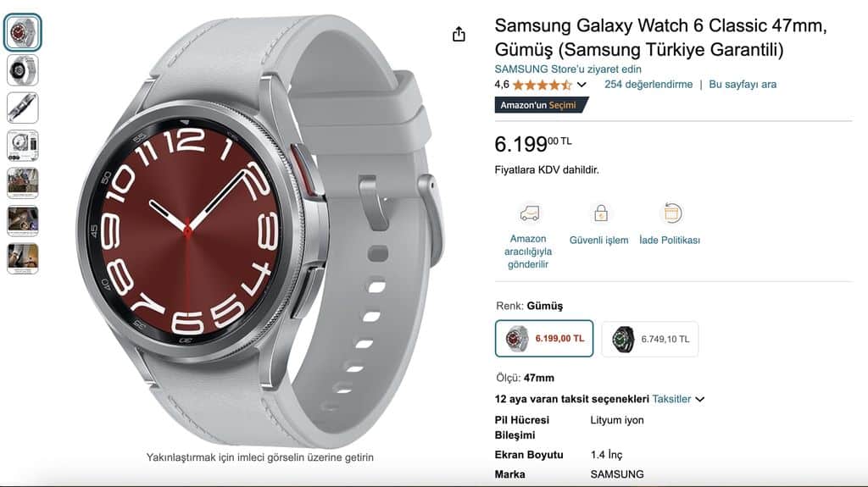Open the last thumbnail in the image strip
Image resolution: width=868 pixels, height=487 pixels.
pyautogui.click(x=23, y=258)
